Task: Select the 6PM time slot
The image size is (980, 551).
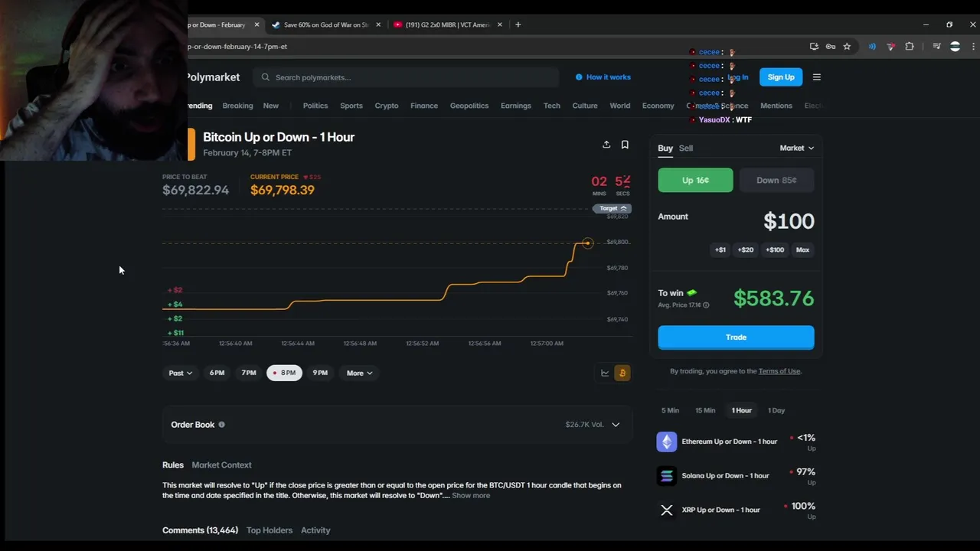Action: pyautogui.click(x=217, y=373)
